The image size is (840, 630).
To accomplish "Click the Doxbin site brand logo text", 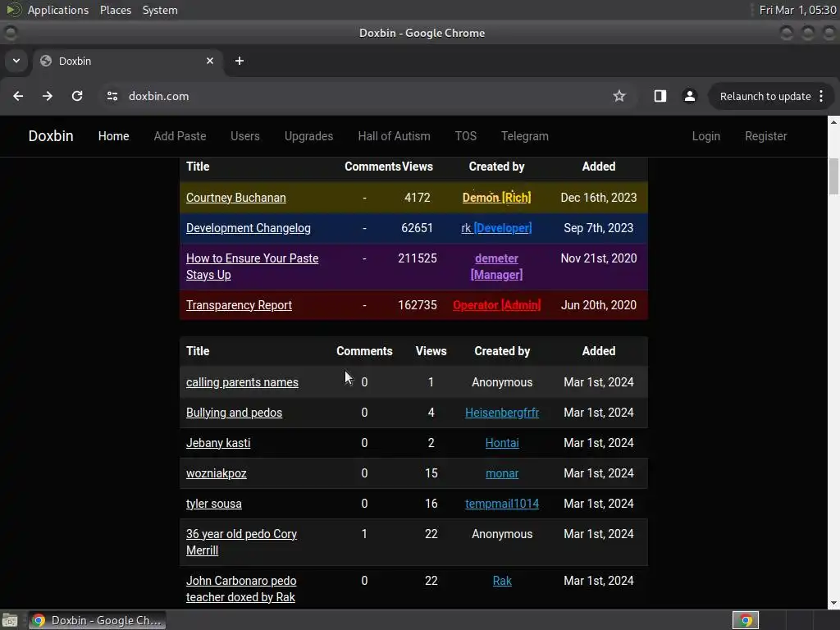I will pos(51,136).
